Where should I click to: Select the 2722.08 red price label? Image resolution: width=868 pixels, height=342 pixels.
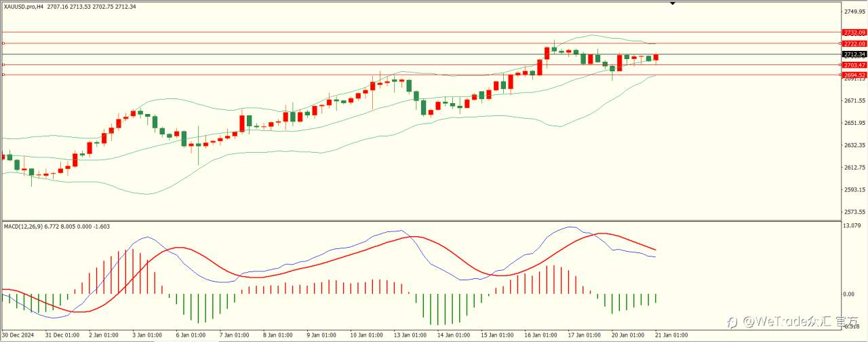coord(854,43)
